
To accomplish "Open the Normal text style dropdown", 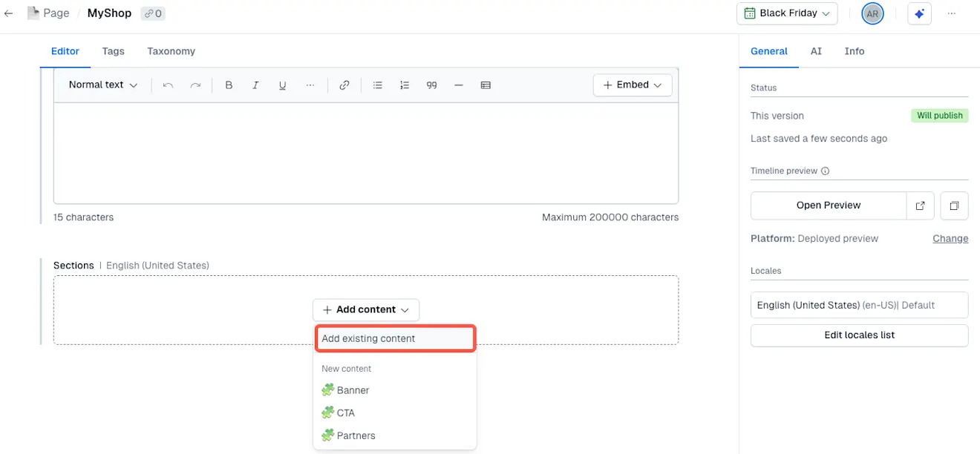I will point(103,85).
